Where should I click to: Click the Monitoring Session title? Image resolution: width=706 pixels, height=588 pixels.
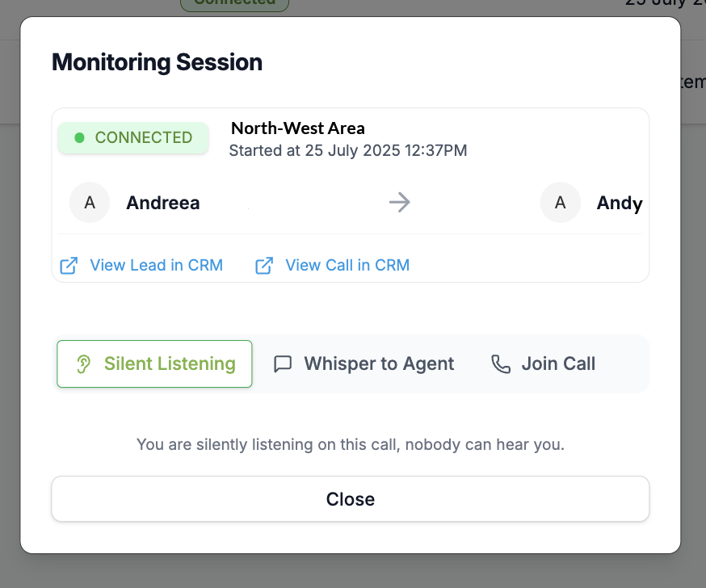[x=157, y=62]
